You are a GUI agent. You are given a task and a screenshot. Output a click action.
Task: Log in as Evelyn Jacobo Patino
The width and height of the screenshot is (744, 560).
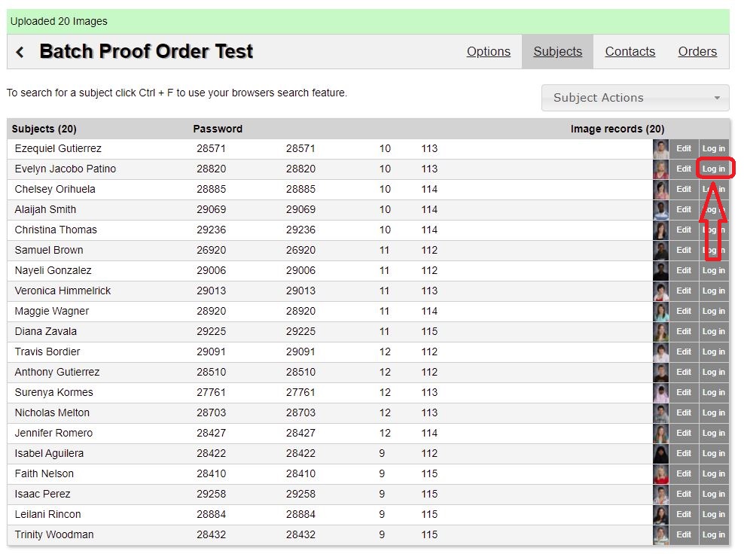pos(714,169)
